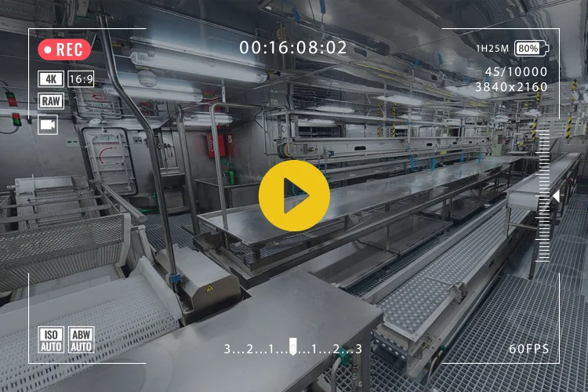Viewport: 588px width, 392px height.
Task: Select the video camera mode icon
Action: click(x=48, y=125)
